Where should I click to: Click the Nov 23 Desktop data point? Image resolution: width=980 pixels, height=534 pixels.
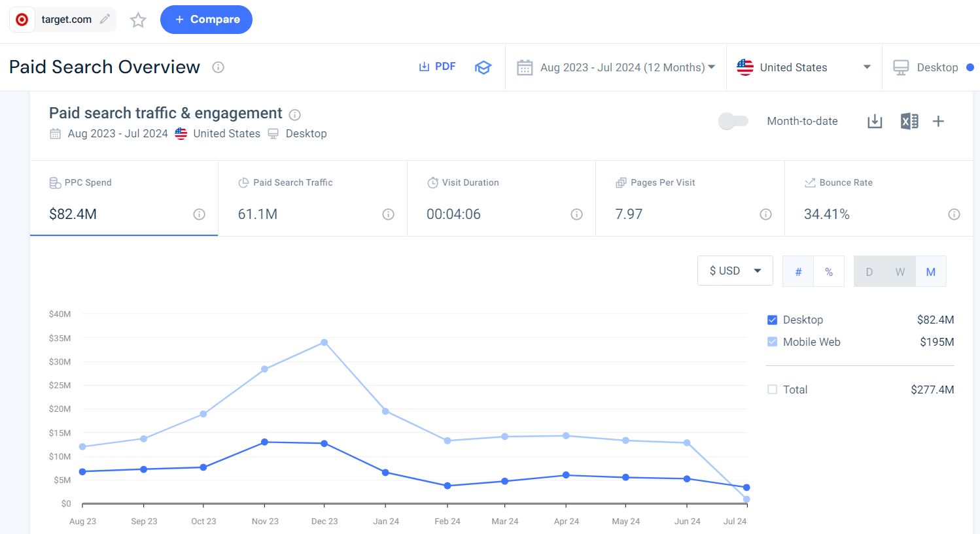pos(264,442)
